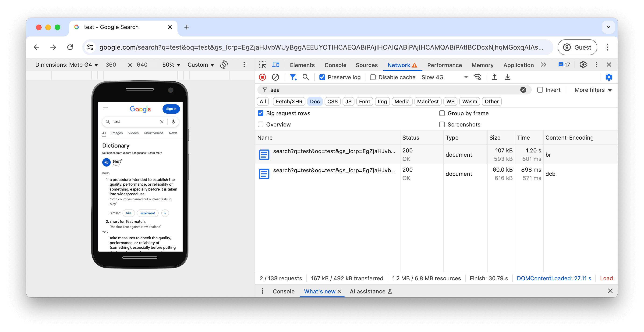This screenshot has width=644, height=332.
Task: Search within network requests
Action: point(305,77)
